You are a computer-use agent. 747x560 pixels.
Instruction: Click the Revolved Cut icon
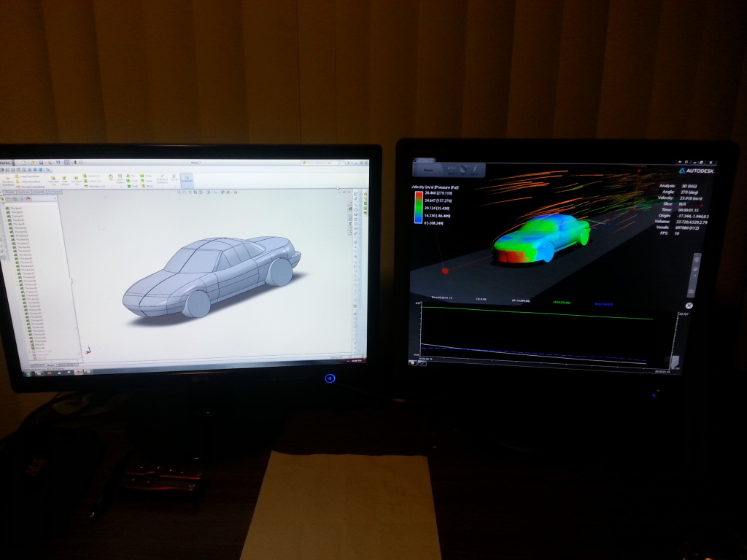point(77,179)
